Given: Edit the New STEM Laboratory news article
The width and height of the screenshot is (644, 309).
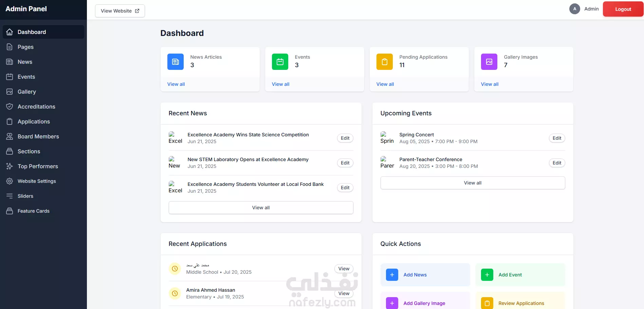Looking at the screenshot, I should click(345, 163).
